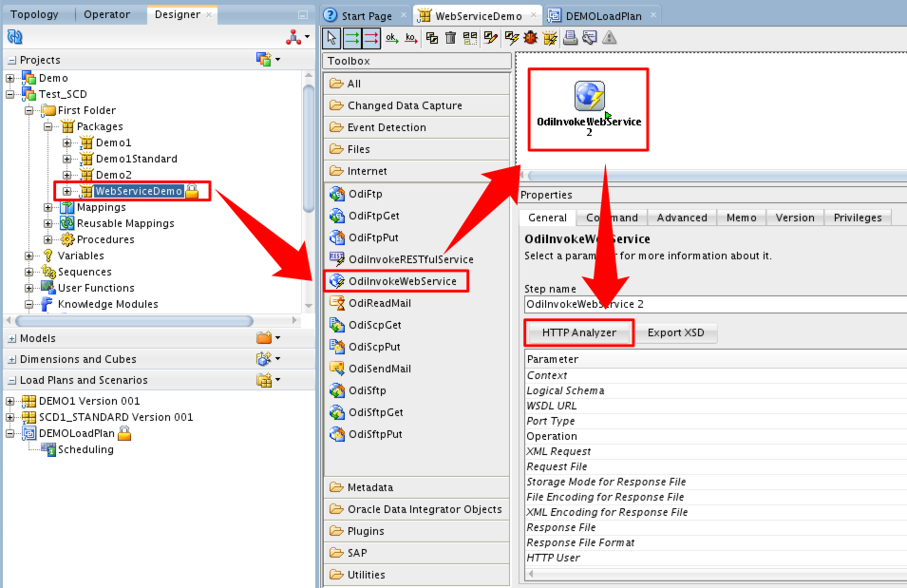
Task: Toggle the red failure-path arrows tool
Action: (x=371, y=38)
